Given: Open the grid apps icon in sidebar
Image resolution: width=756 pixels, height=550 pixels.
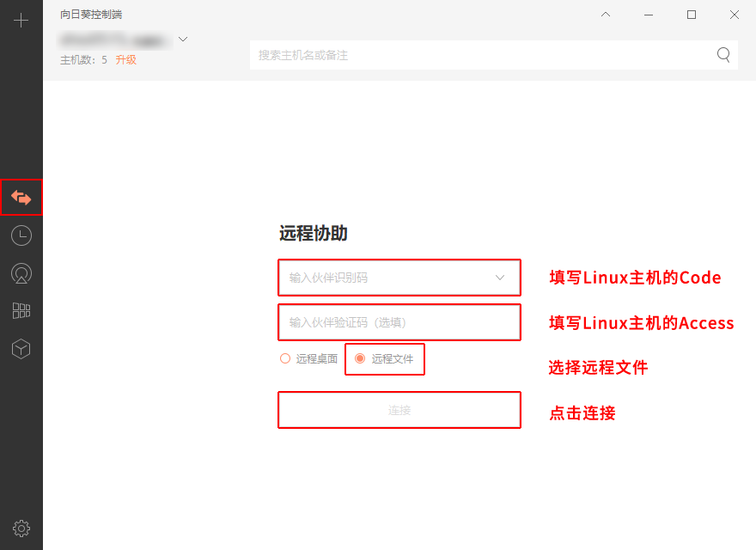Looking at the screenshot, I should (x=21, y=311).
